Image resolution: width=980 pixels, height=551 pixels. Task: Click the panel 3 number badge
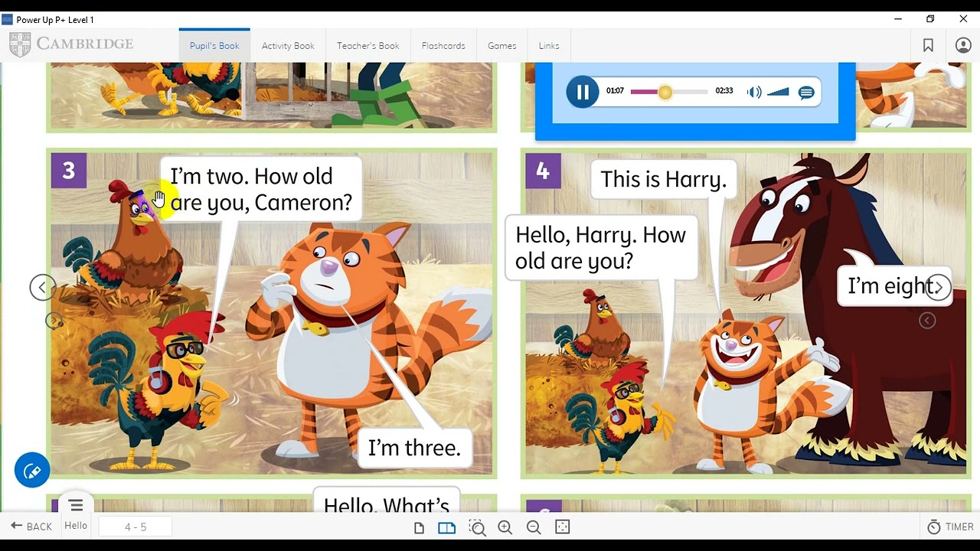pyautogui.click(x=68, y=171)
